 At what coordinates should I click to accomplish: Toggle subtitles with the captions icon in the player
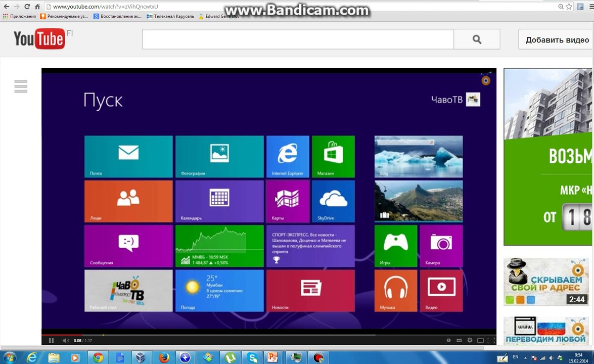point(459,341)
